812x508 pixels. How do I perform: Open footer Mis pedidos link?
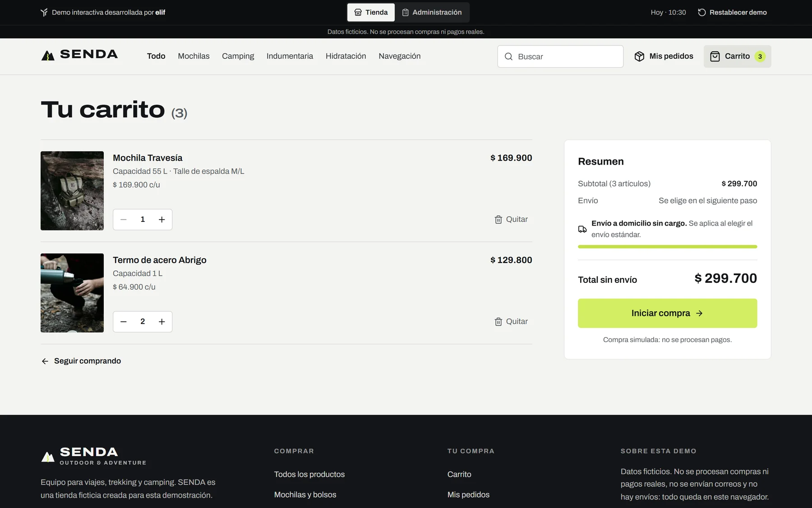468,494
